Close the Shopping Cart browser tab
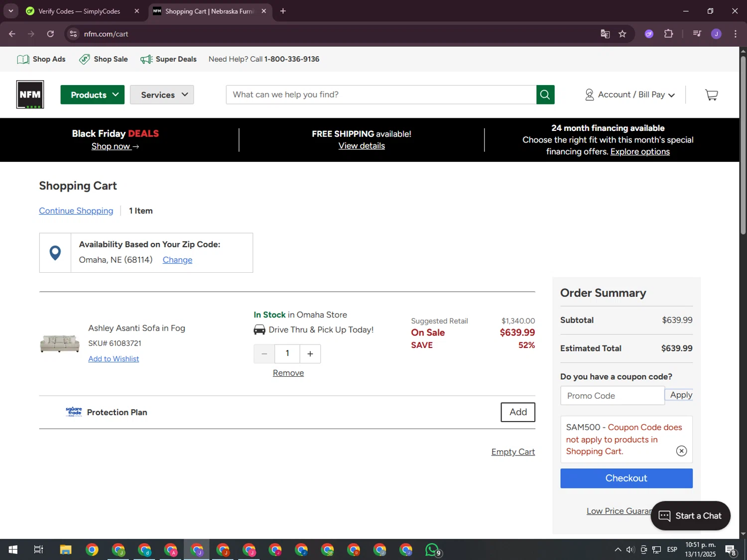 (x=264, y=11)
